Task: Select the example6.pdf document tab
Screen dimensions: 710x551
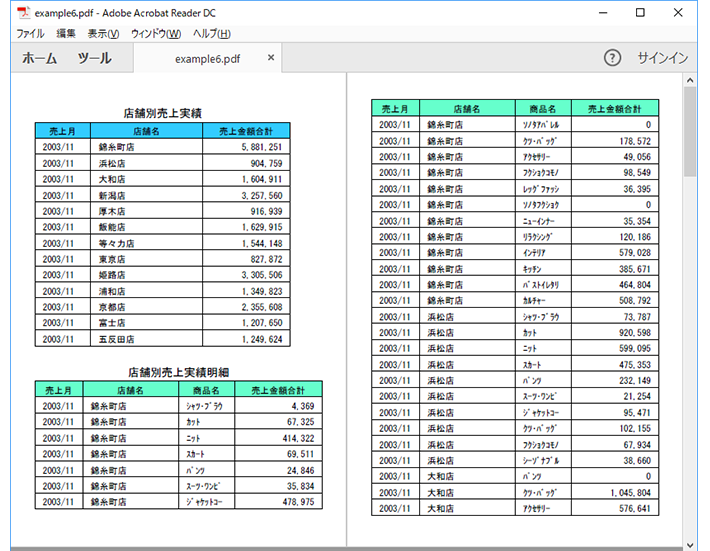Action: click(207, 59)
